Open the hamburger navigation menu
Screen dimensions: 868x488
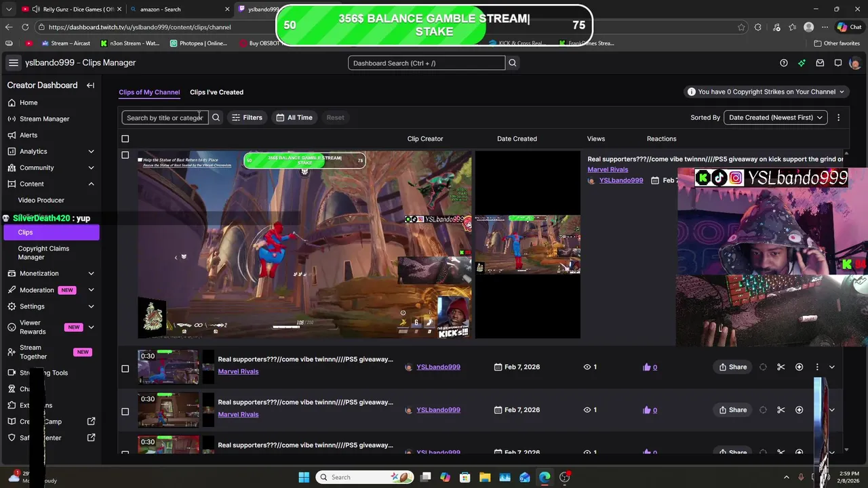13,62
